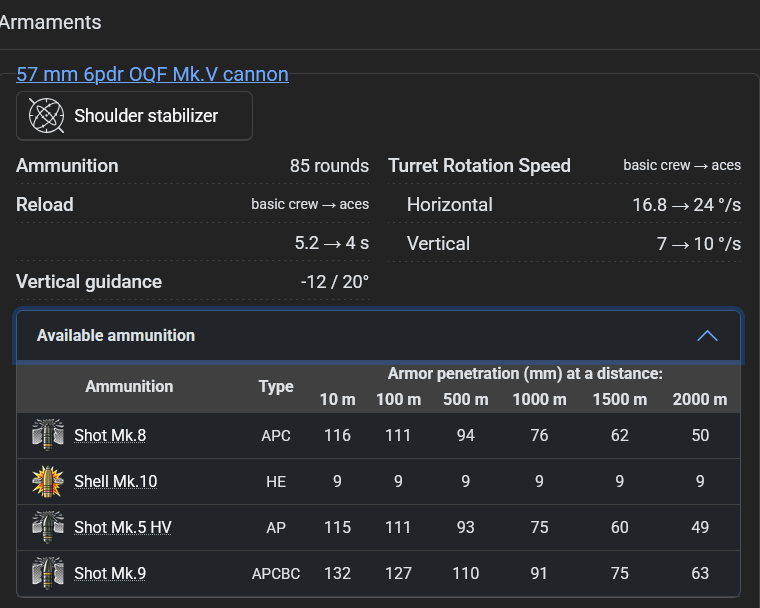Open the Shot Mk.5 HV ammunition link

[x=123, y=527]
